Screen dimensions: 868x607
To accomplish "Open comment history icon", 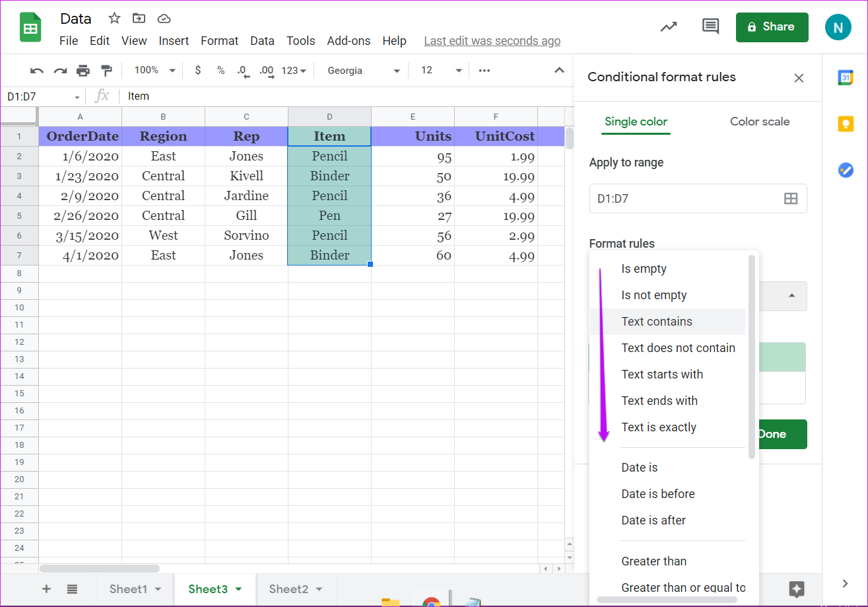I will pyautogui.click(x=710, y=27).
